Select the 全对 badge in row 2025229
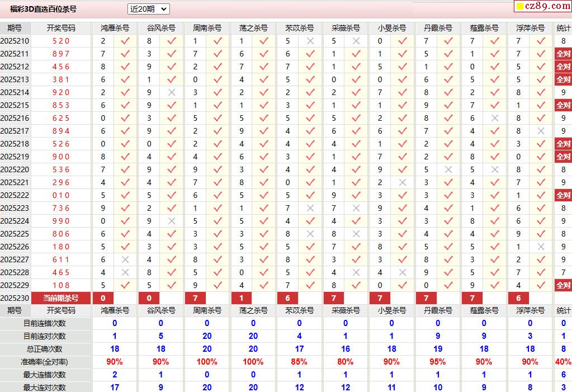 563,285
